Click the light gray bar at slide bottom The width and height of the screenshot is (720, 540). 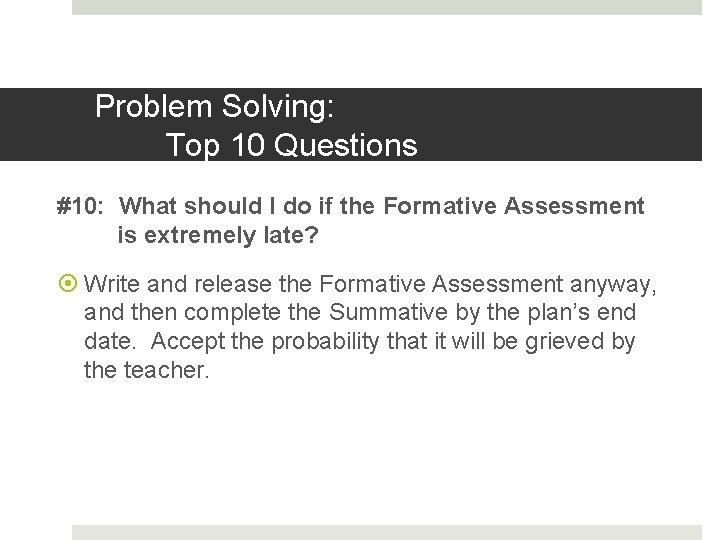pos(387,532)
